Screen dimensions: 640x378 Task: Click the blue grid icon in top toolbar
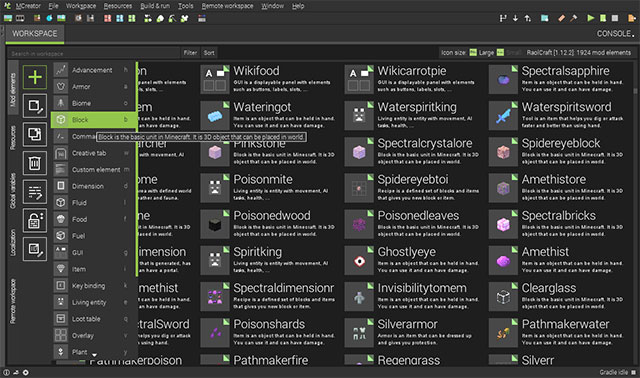pos(120,18)
